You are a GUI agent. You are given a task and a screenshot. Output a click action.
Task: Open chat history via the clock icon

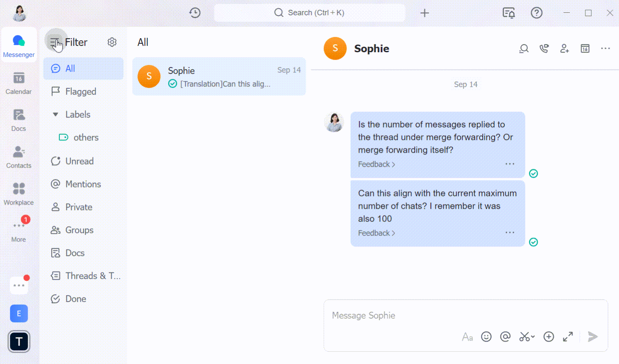tap(195, 13)
